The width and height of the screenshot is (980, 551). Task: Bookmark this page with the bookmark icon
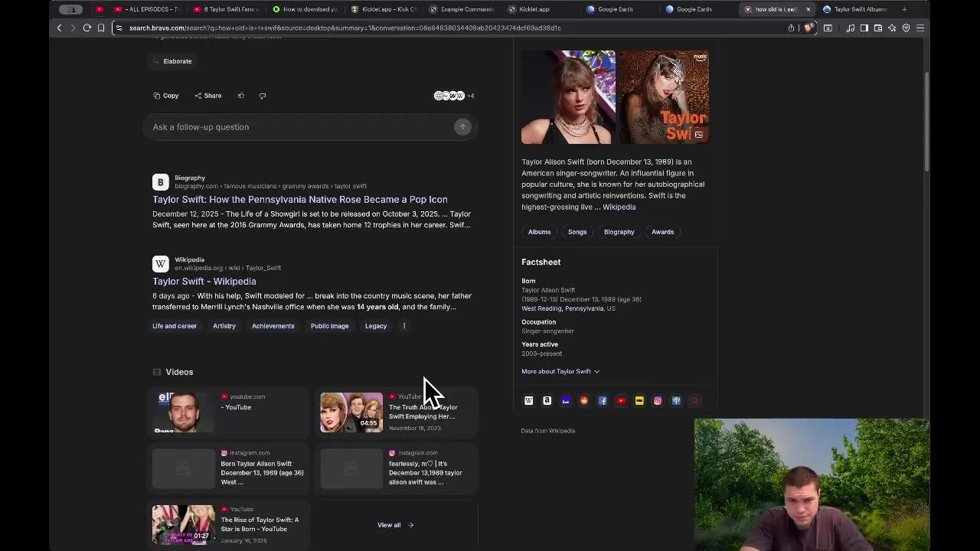pyautogui.click(x=100, y=28)
